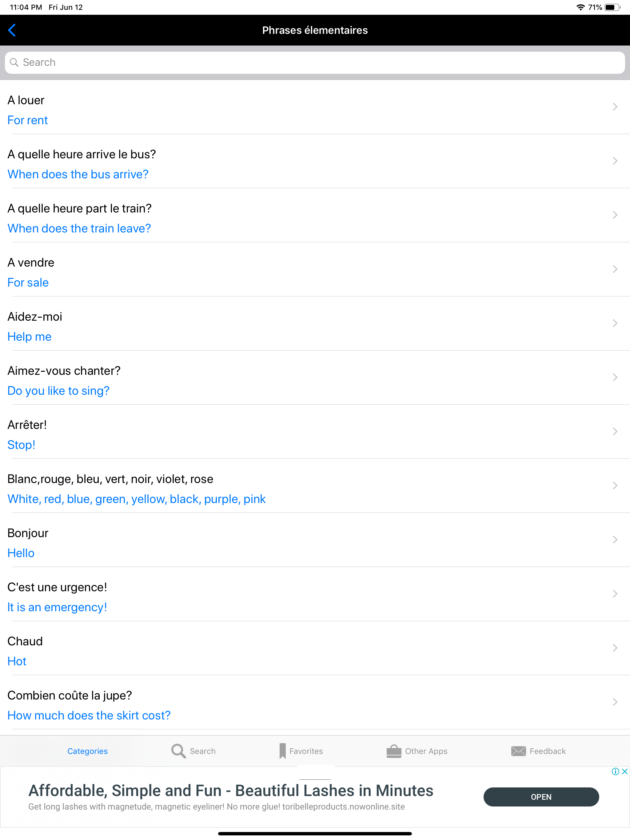Tap the Feedback envelope icon

518,751
